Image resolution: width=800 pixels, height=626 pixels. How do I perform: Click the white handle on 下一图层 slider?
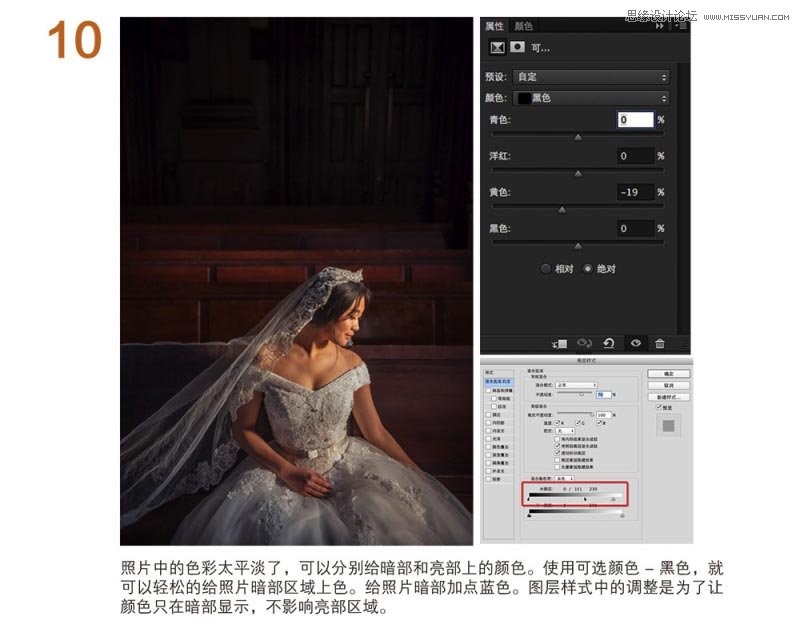point(622,515)
